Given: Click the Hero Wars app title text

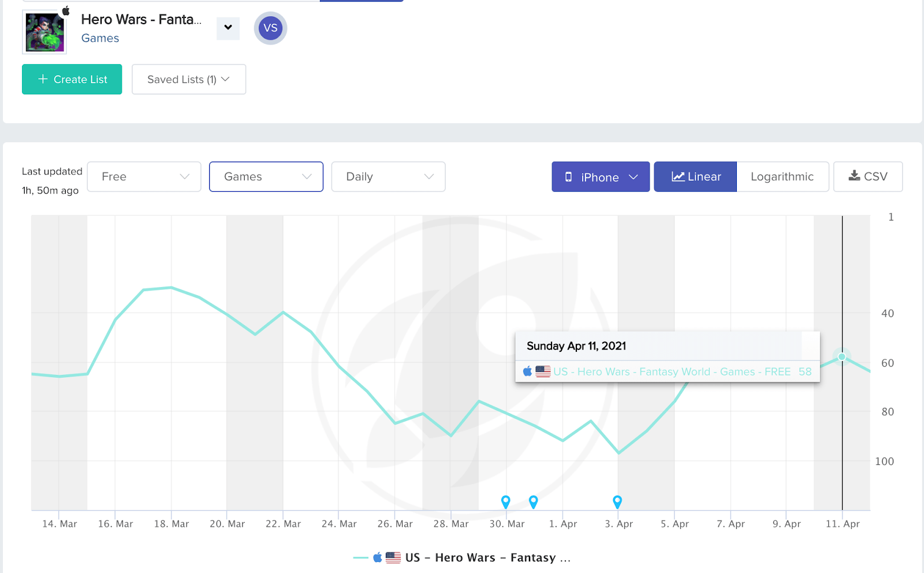Looking at the screenshot, I should tap(141, 20).
